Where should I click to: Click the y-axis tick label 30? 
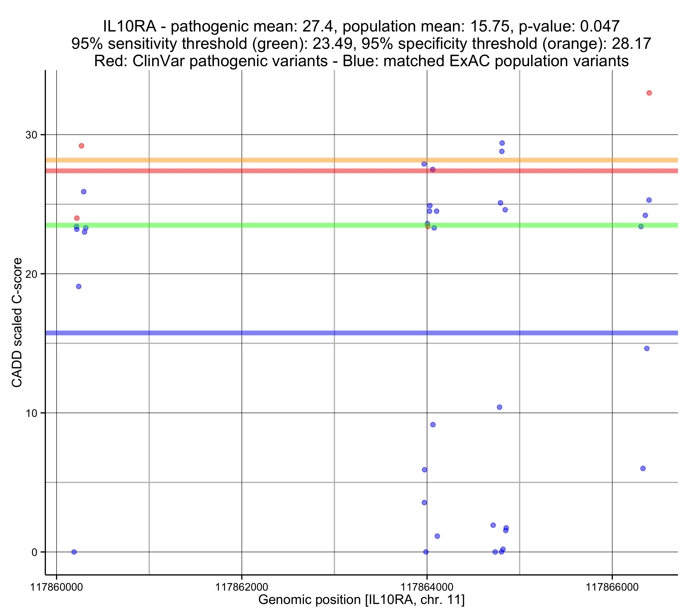click(31, 135)
